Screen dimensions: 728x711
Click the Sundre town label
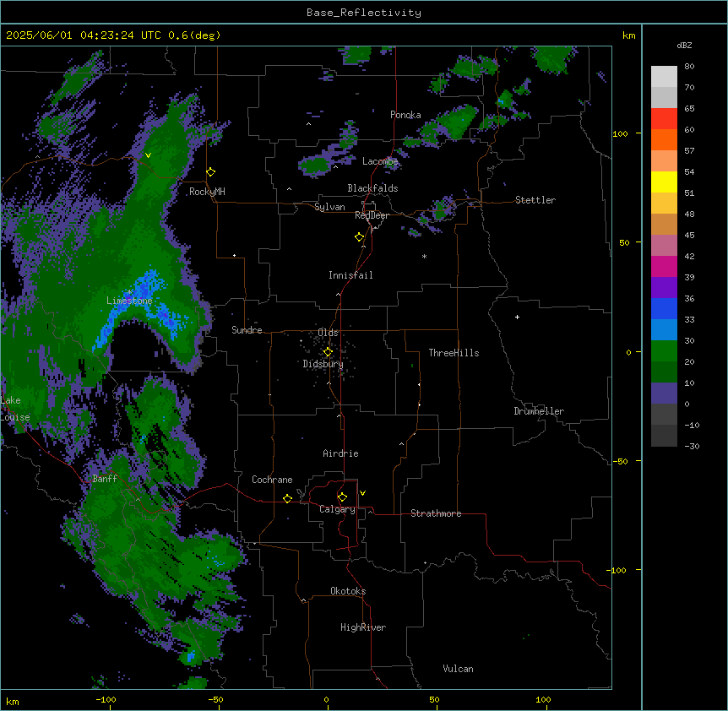pyautogui.click(x=247, y=330)
